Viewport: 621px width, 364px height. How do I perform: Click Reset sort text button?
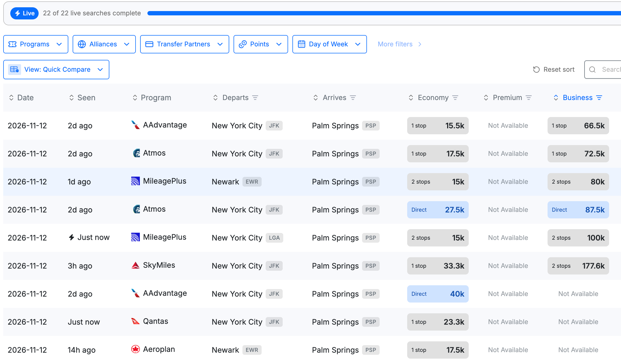[x=559, y=70]
